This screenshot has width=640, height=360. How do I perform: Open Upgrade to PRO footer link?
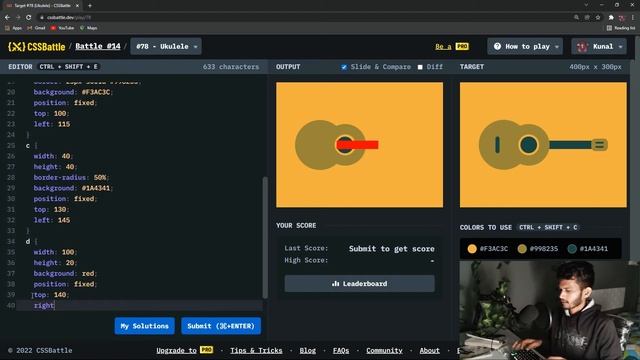(184, 350)
